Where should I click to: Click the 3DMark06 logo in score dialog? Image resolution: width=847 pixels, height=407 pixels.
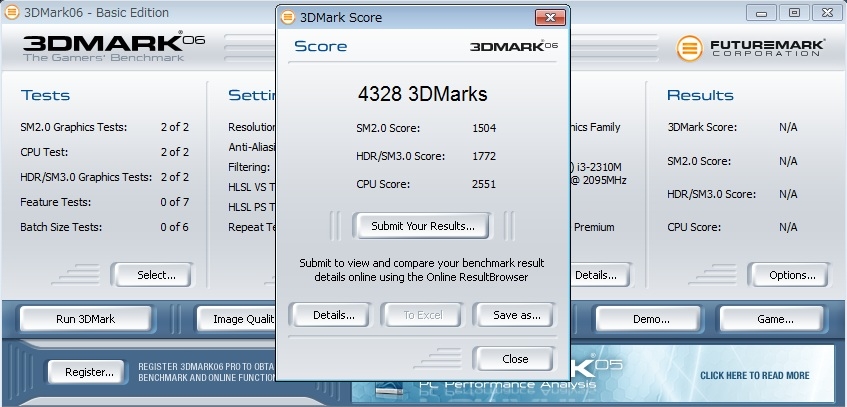[514, 46]
